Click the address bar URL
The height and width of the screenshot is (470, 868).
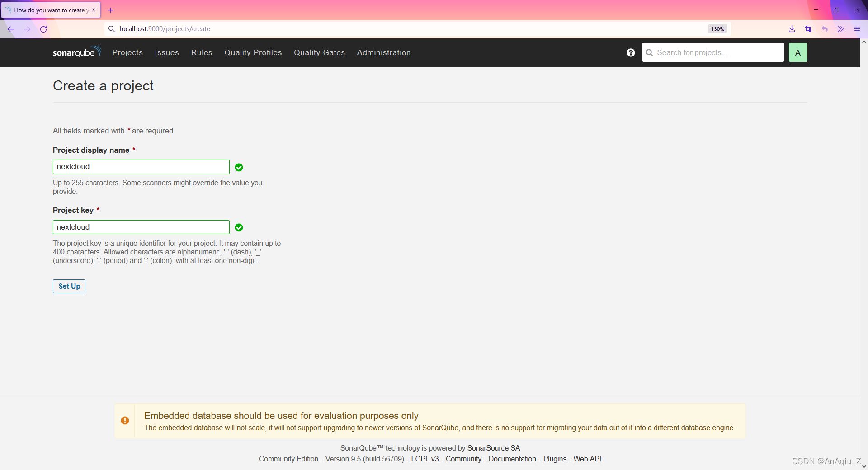click(165, 29)
